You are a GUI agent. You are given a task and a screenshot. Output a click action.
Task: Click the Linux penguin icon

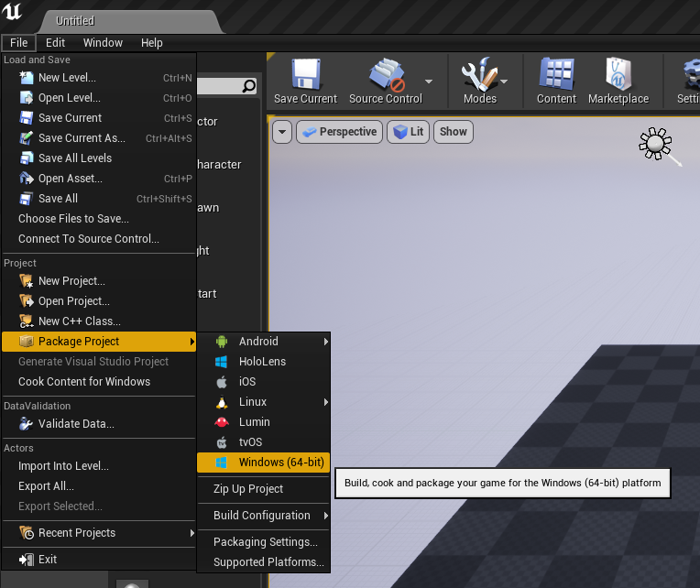(x=222, y=402)
